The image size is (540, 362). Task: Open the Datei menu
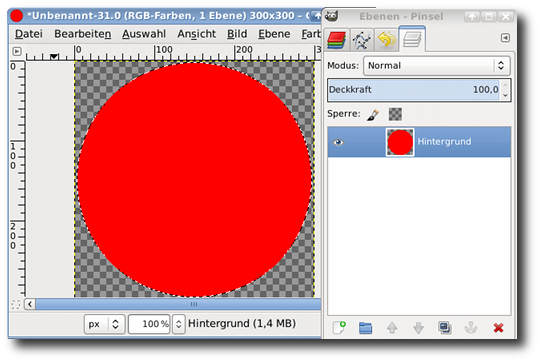[29, 34]
